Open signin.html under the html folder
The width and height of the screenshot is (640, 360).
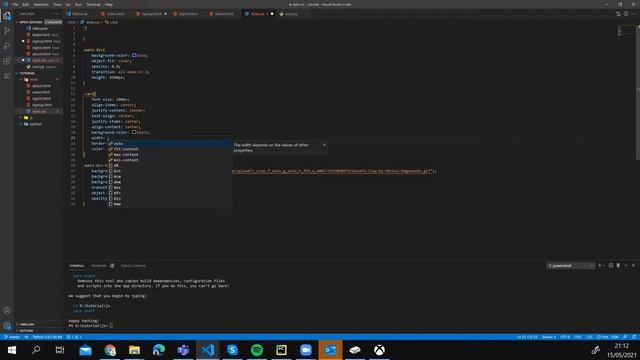pos(42,99)
